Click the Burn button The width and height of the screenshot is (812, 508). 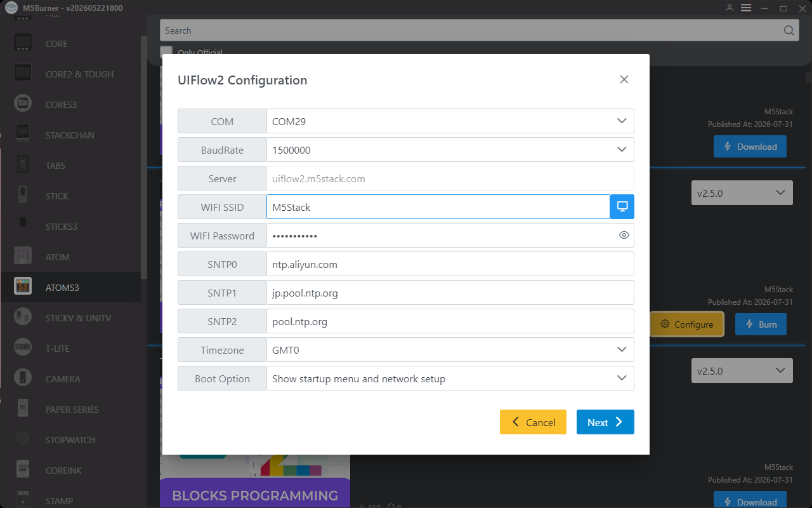[x=761, y=324]
